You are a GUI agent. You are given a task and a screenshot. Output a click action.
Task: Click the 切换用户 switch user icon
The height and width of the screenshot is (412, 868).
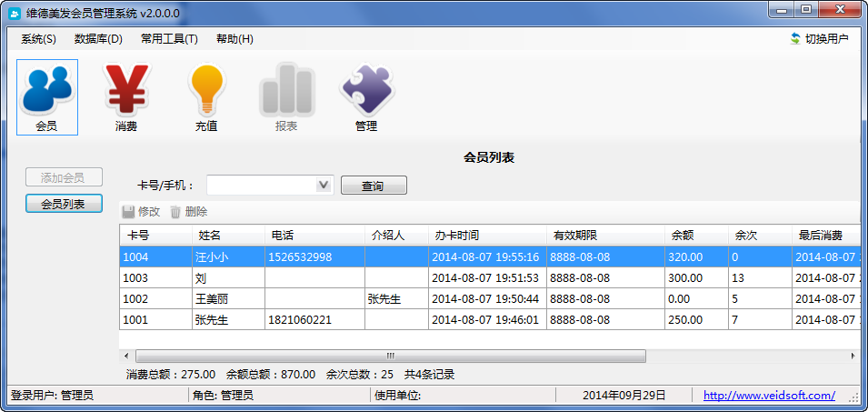click(x=795, y=39)
